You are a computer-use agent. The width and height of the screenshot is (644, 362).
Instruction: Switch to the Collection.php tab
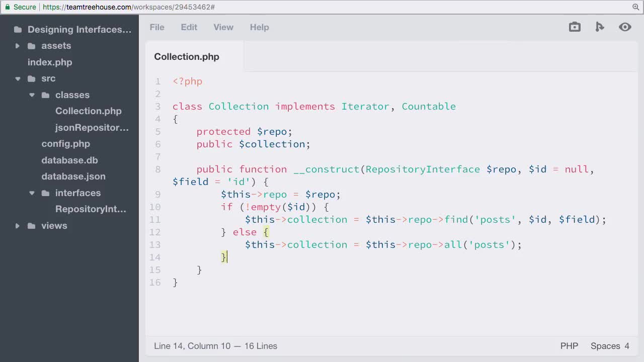pyautogui.click(x=187, y=56)
